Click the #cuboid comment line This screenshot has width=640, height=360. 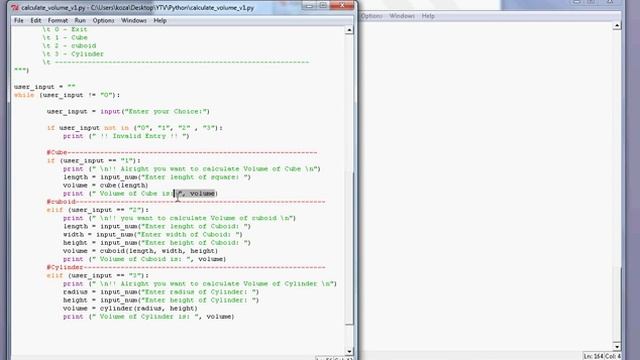(x=186, y=202)
